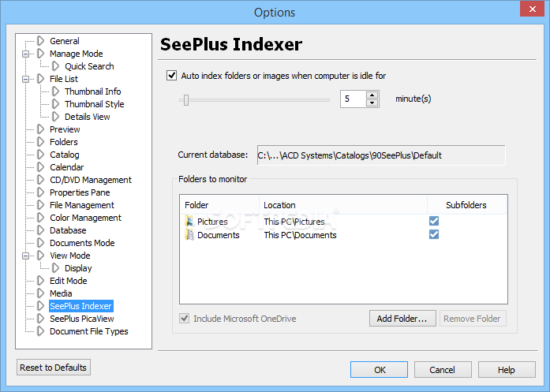Open the Catalog options page
Screen dimensions: 550x392
point(65,155)
